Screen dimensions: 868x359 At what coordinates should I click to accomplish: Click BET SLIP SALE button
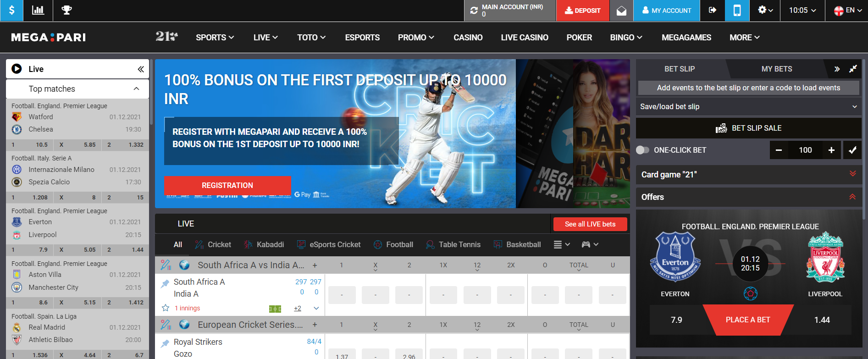pyautogui.click(x=748, y=128)
